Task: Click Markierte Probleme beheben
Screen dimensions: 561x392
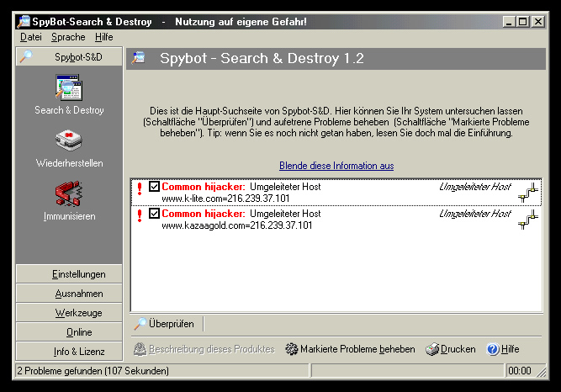Action: pyautogui.click(x=350, y=349)
